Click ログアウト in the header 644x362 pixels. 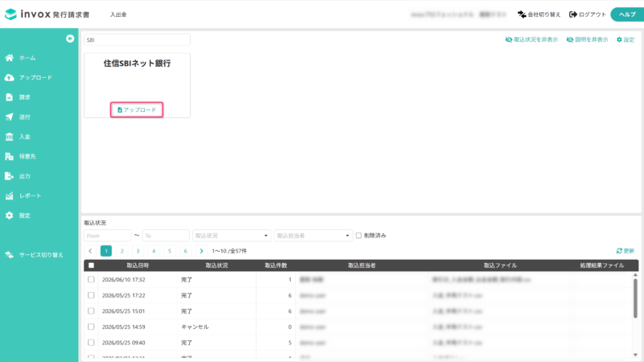tap(588, 14)
